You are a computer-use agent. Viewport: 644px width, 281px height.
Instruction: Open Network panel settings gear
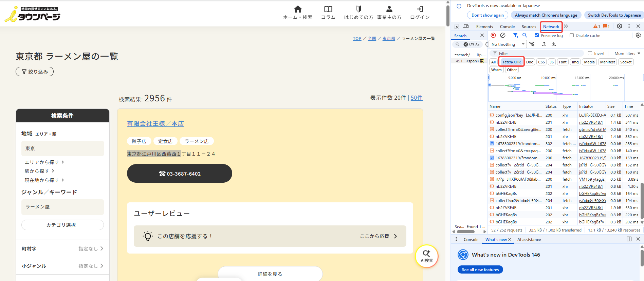(x=638, y=35)
